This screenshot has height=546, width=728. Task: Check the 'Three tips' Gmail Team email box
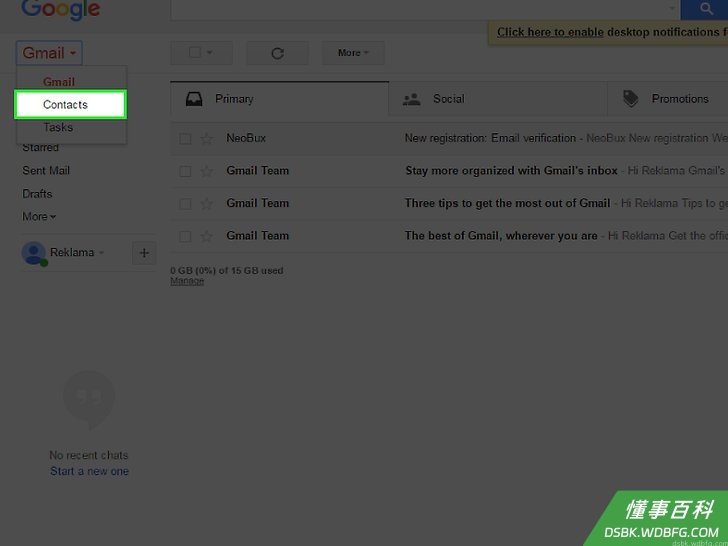[185, 204]
